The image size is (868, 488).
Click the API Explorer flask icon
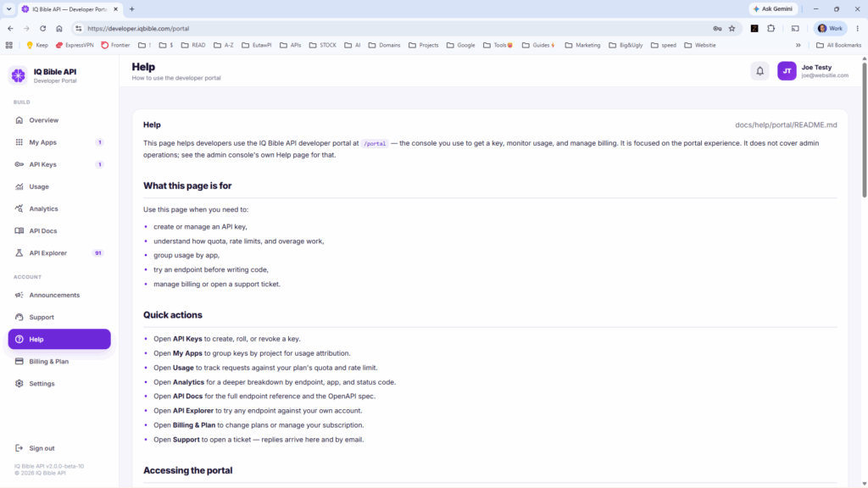pyautogui.click(x=19, y=252)
